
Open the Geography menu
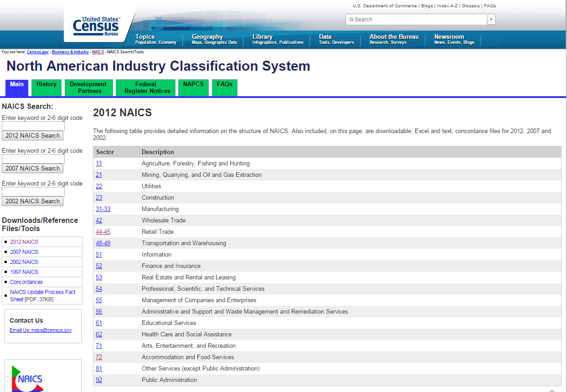214,39
